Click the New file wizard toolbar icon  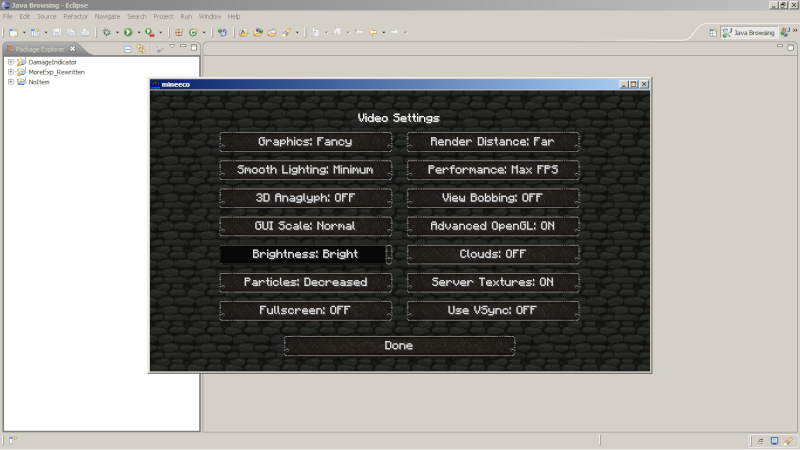tap(13, 32)
